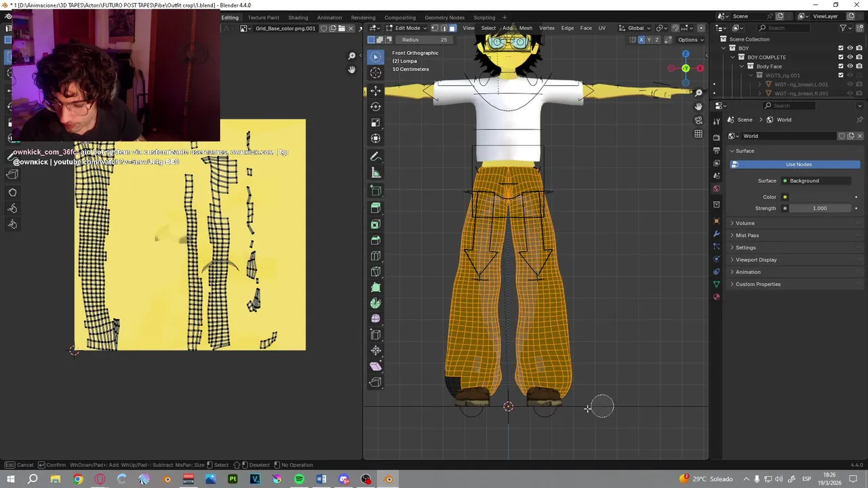Expand the Mist Pass panel
This screenshot has width=868, height=488.
click(x=747, y=235)
